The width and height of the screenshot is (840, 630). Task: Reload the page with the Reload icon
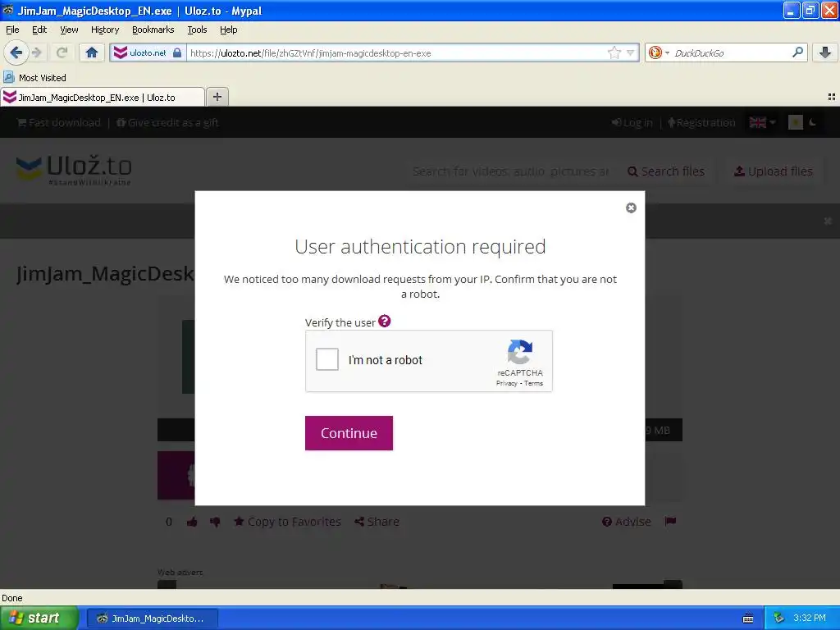[62, 52]
